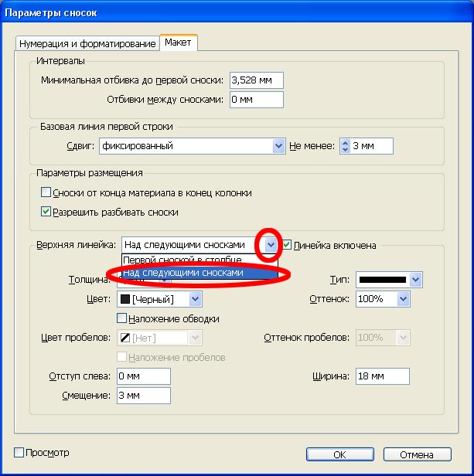Click the Параметры сносок title text
This screenshot has width=474, height=476.
click(x=51, y=13)
